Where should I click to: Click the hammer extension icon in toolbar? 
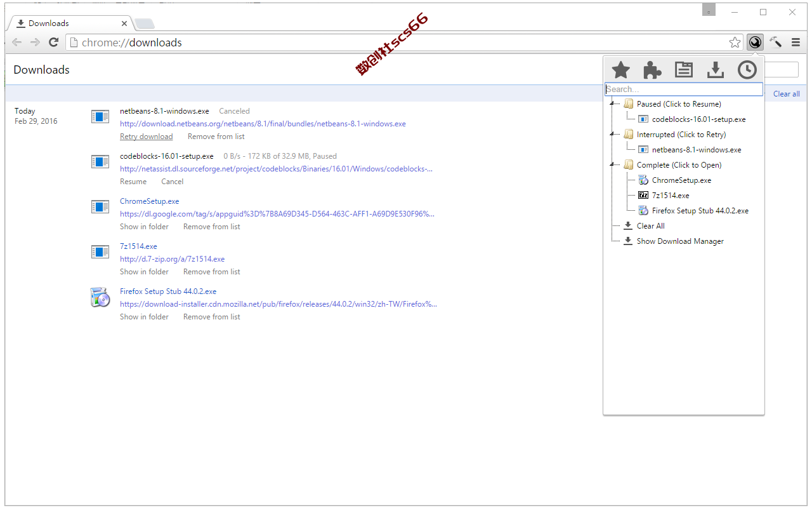[x=775, y=43]
